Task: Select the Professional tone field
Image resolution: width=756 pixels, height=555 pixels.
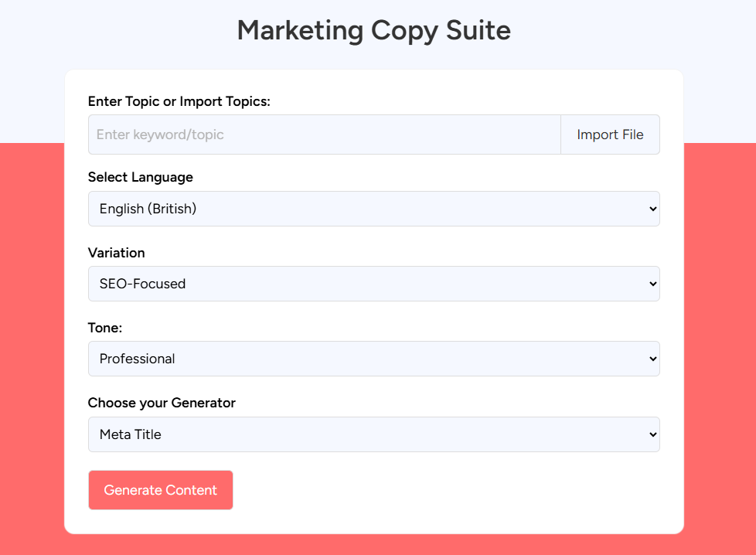Action: [x=373, y=359]
